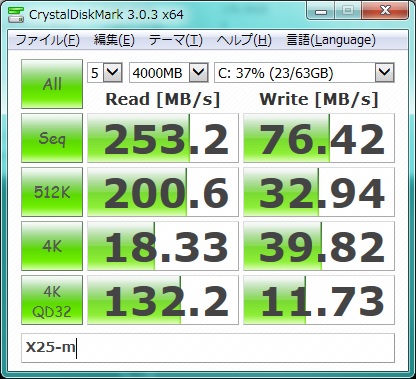Select the Seq read result 253.2

click(163, 138)
